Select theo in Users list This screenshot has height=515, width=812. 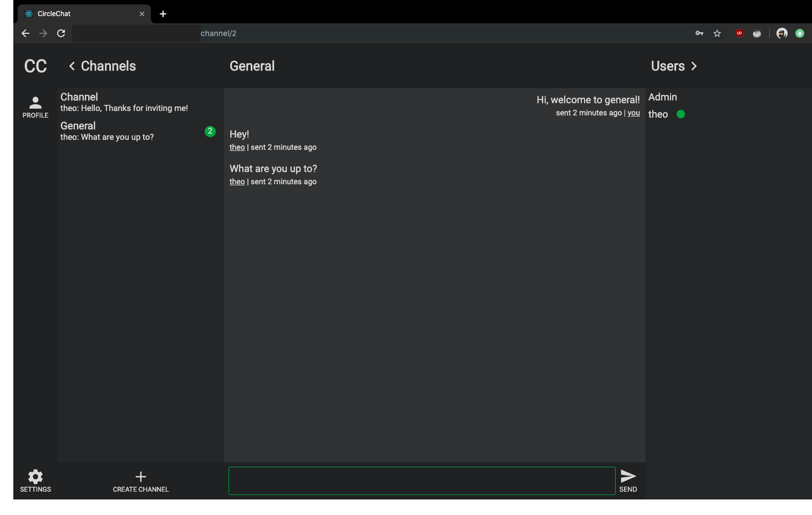(x=658, y=114)
